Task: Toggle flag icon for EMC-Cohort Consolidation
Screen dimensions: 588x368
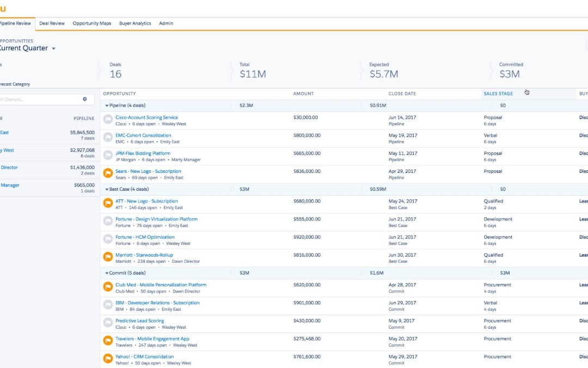Action: pyautogui.click(x=108, y=137)
